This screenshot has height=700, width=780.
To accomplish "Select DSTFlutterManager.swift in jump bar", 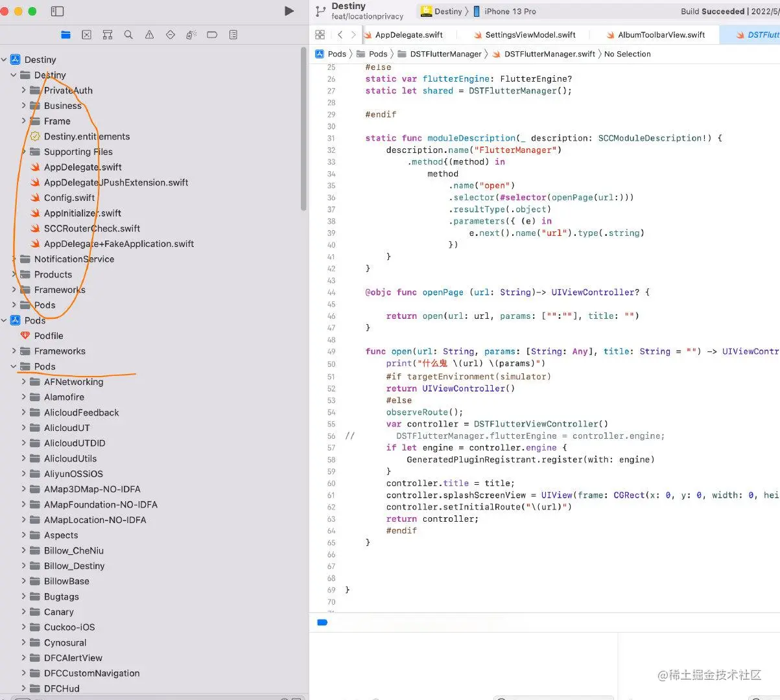I will pos(543,54).
